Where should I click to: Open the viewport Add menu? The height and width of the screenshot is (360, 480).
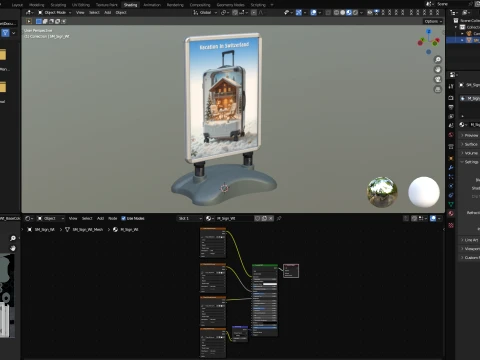pos(107,12)
